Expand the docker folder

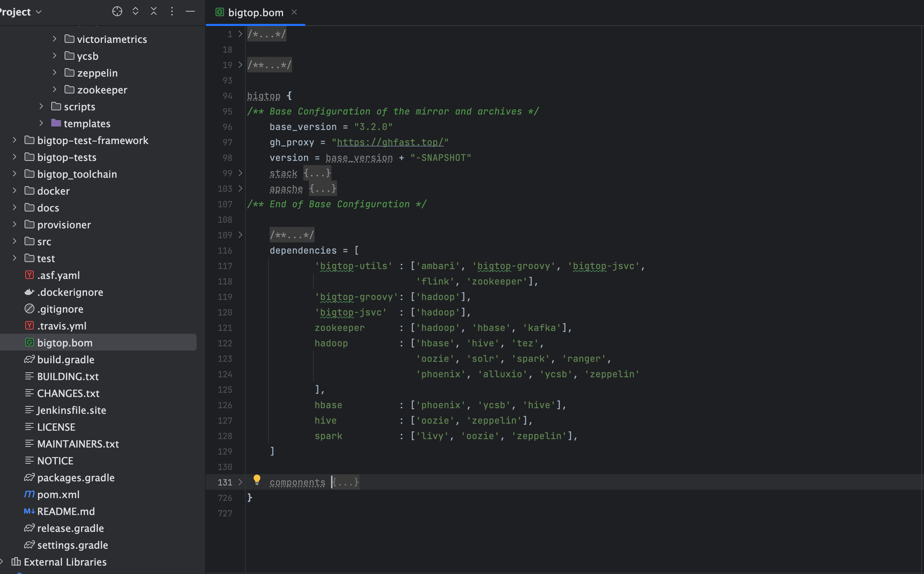pyautogui.click(x=14, y=191)
